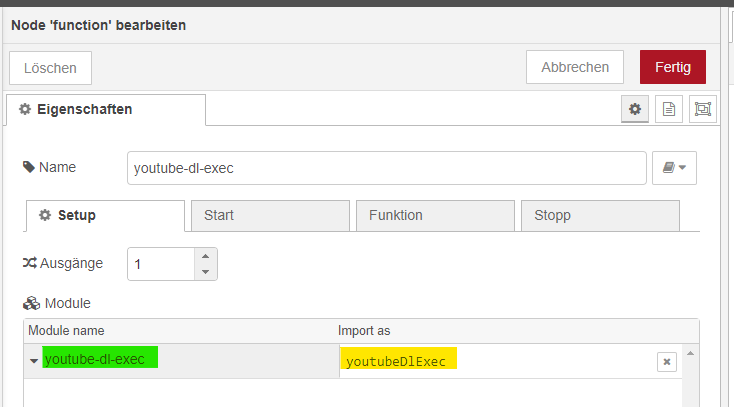Open the Funktion tab
Image resolution: width=734 pixels, height=407 pixels.
click(x=433, y=215)
